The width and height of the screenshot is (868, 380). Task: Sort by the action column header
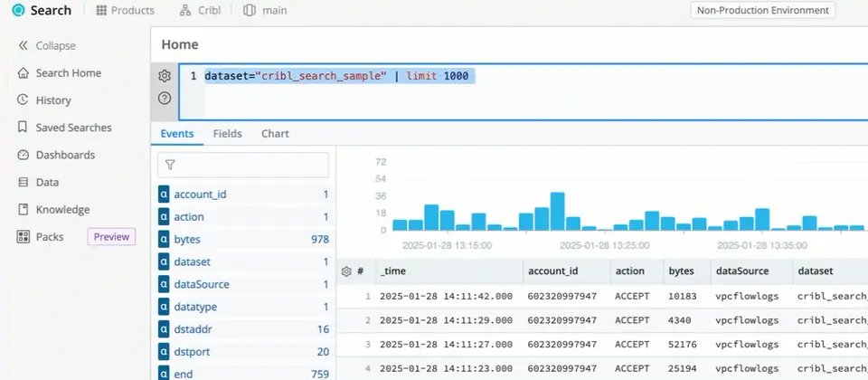(637, 271)
